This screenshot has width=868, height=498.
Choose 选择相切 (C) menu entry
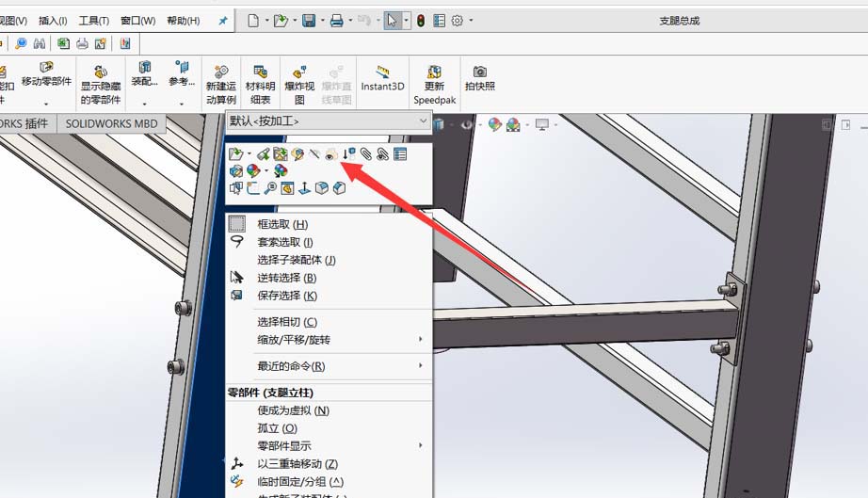329,321
